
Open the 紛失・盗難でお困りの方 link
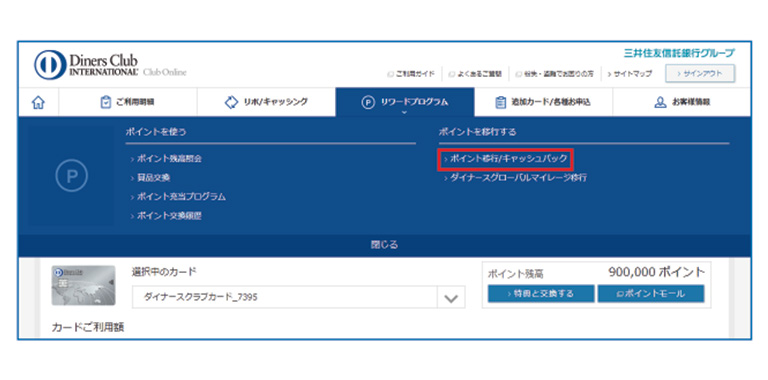pos(555,74)
